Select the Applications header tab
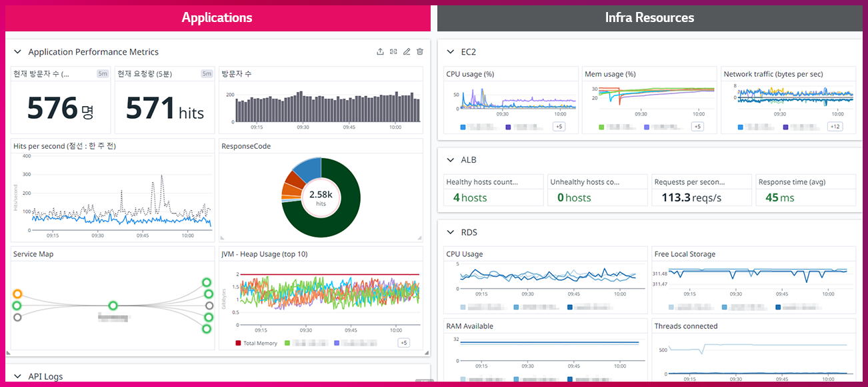Screen dimensions: 868x387 click(x=217, y=18)
